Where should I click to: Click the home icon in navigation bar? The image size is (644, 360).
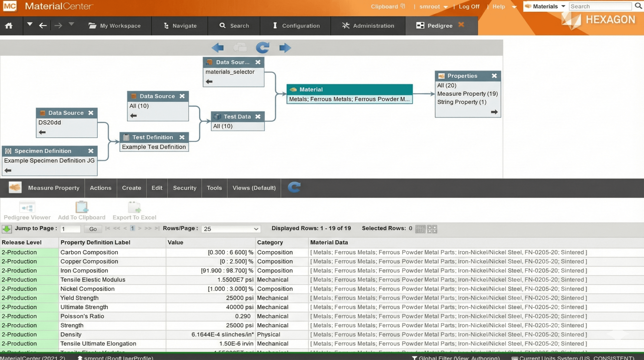click(x=9, y=26)
